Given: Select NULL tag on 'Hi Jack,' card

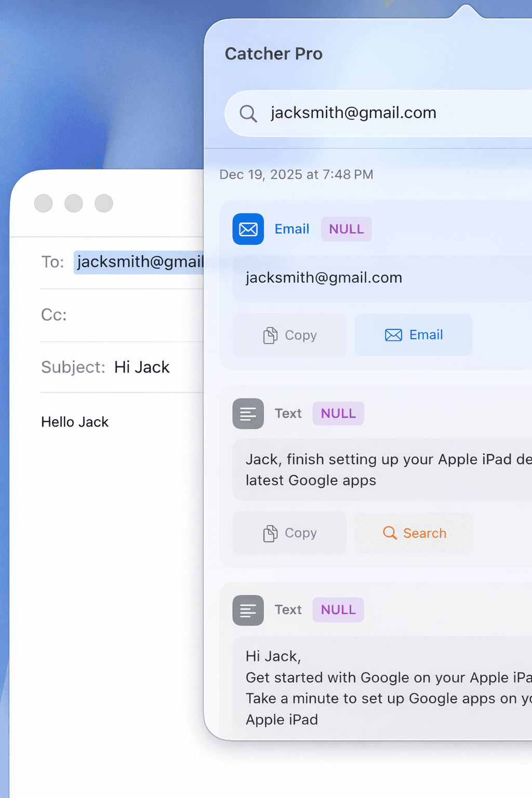Looking at the screenshot, I should click(338, 610).
